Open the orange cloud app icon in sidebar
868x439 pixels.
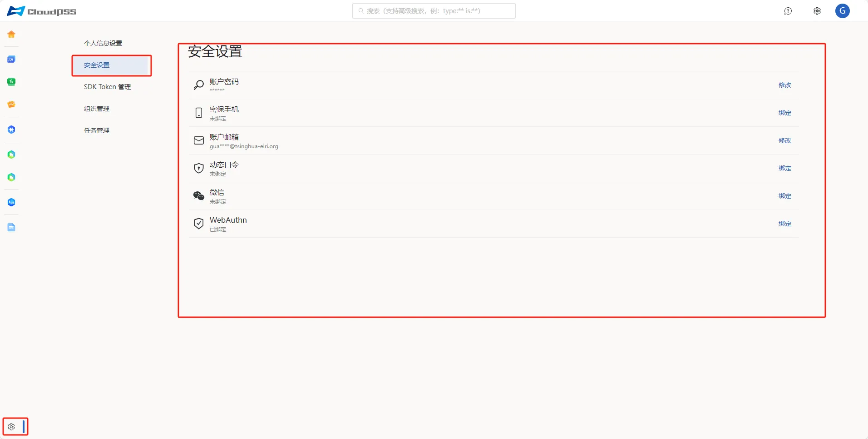[x=11, y=105]
